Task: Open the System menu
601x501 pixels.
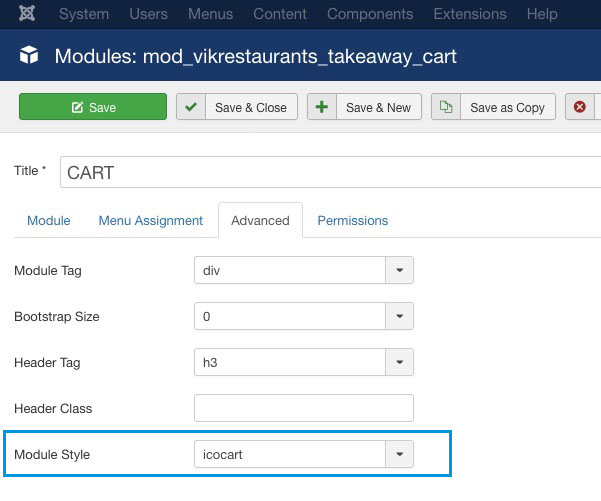Action: (x=85, y=15)
